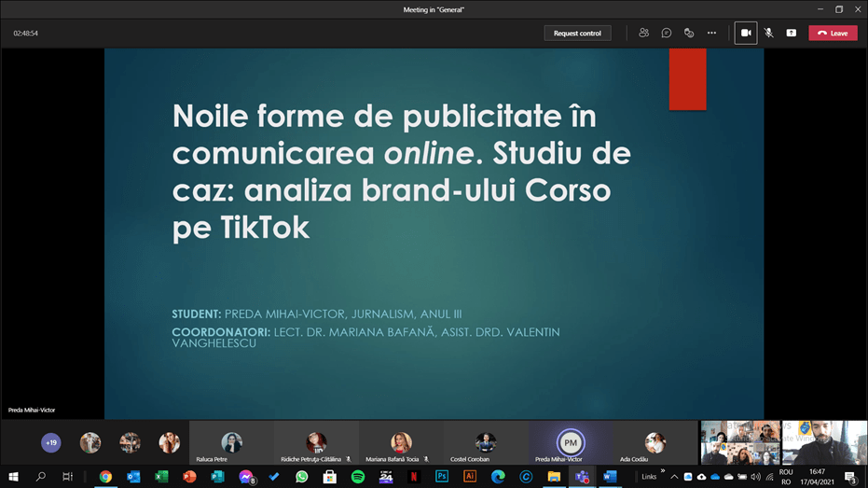Open the share content tray
This screenshot has height=488, width=868.
pos(791,33)
